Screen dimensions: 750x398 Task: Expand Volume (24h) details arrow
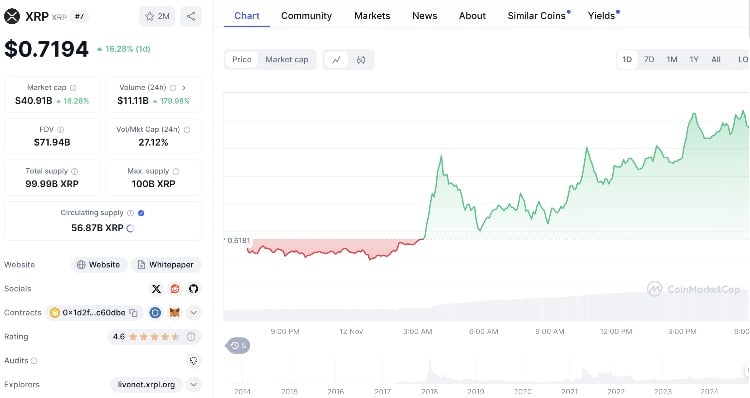(x=184, y=88)
